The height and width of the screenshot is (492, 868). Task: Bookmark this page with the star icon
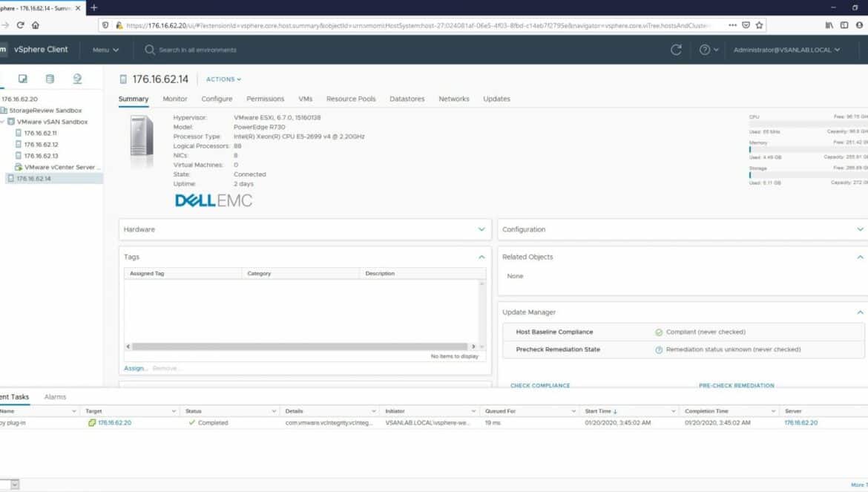tap(759, 25)
